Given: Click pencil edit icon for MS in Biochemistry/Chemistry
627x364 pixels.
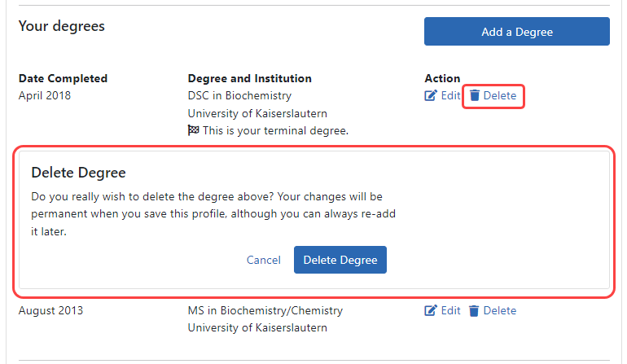Looking at the screenshot, I should (431, 311).
